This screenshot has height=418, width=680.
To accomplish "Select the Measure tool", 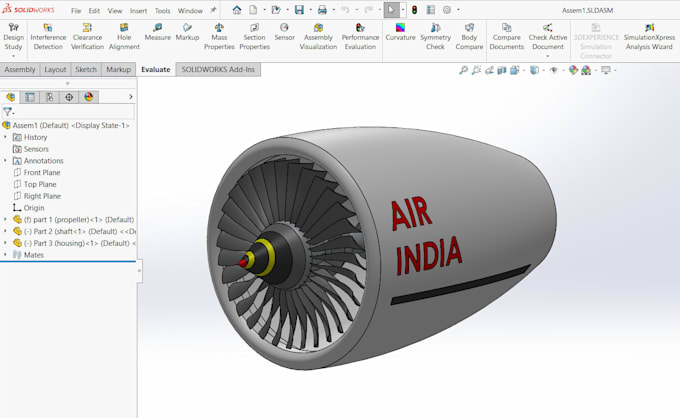I will coord(157,33).
